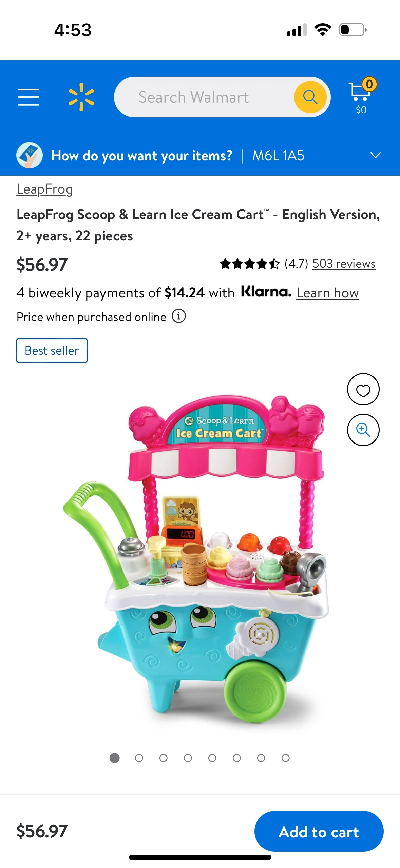Open the LeapFrog brand link
This screenshot has width=400, height=868.
point(45,189)
